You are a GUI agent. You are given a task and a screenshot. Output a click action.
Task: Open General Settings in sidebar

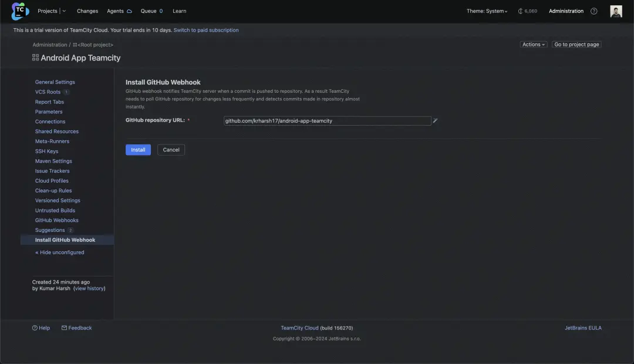[x=55, y=82]
